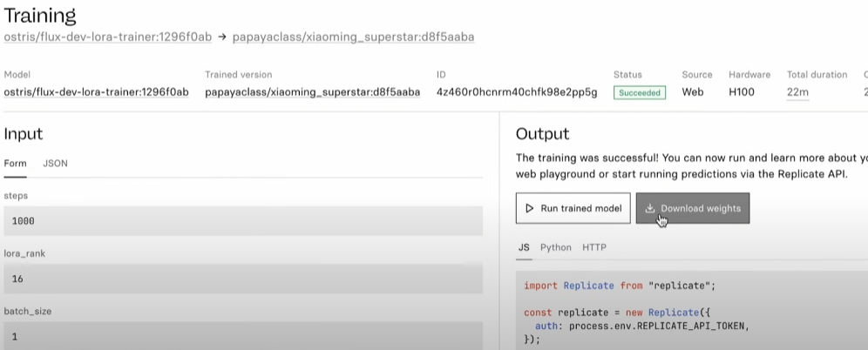Select the HTTP code tab

[x=594, y=247]
